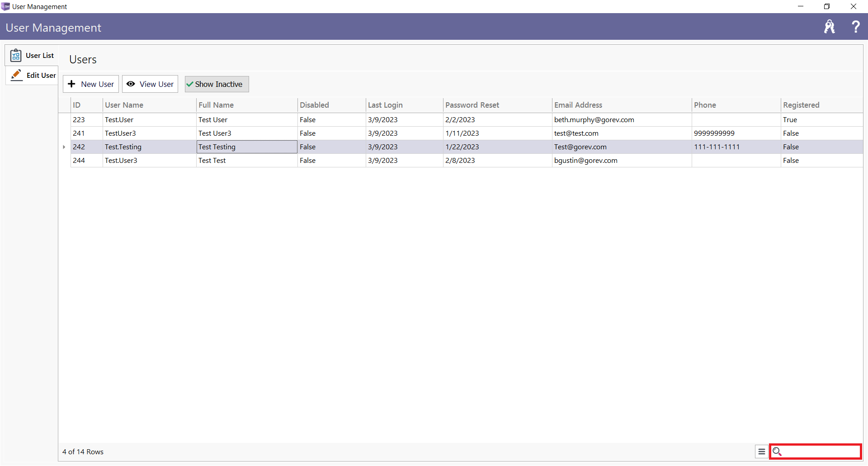868x466 pixels.
Task: Switch to the User List tab
Action: pos(32,55)
